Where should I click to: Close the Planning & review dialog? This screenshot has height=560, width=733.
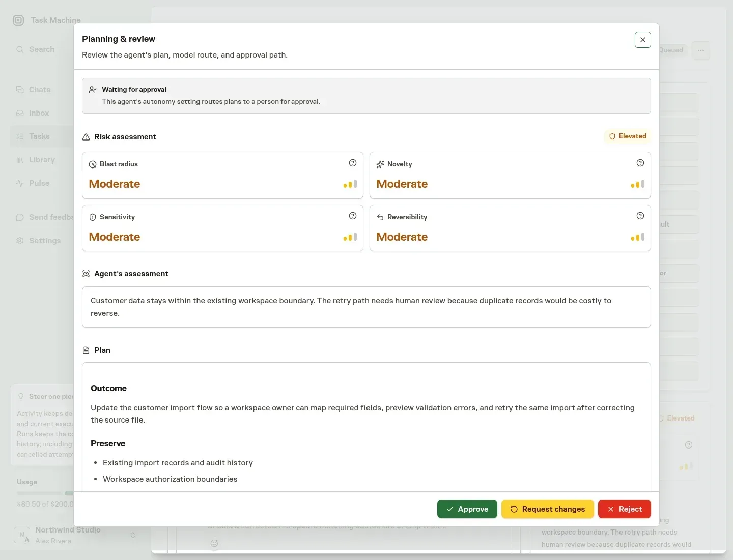click(x=643, y=40)
